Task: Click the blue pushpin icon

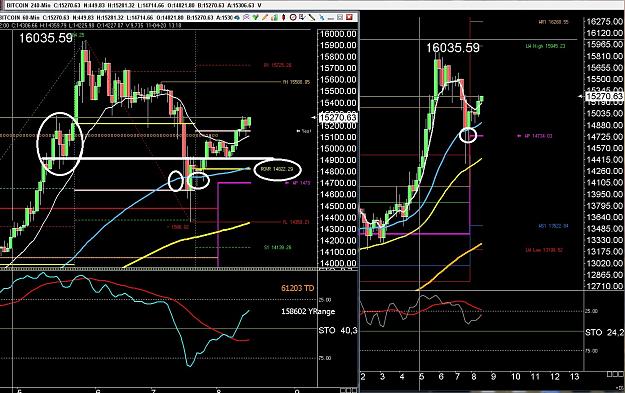Action: 321,18
